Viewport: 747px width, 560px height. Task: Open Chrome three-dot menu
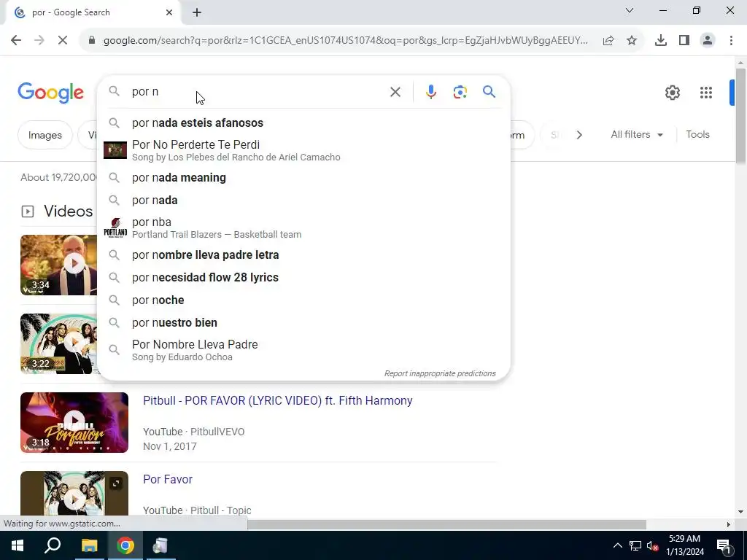click(x=731, y=41)
